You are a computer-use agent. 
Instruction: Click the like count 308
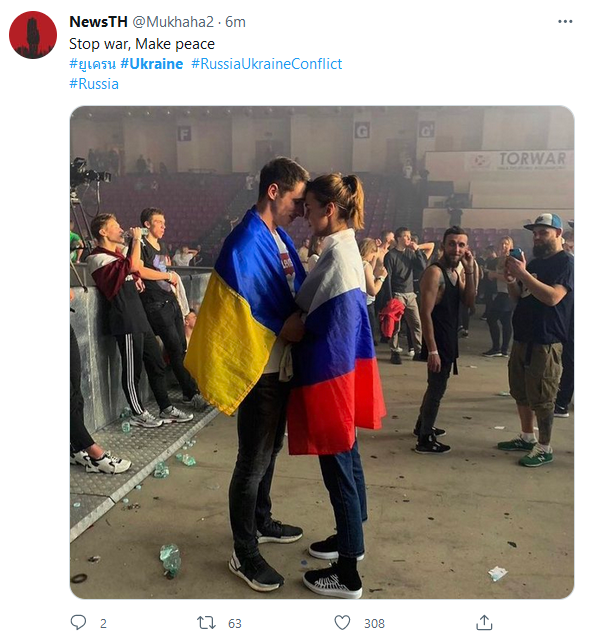(x=374, y=623)
